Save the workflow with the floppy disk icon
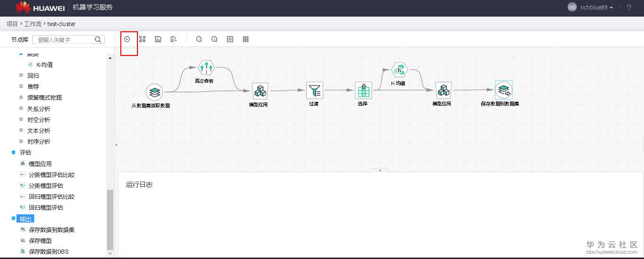 158,39
